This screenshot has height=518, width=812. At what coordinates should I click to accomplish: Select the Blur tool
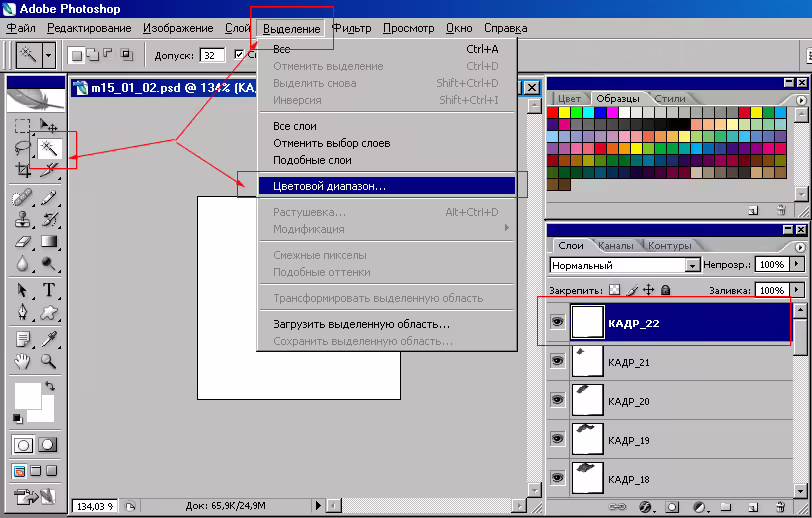[x=22, y=264]
